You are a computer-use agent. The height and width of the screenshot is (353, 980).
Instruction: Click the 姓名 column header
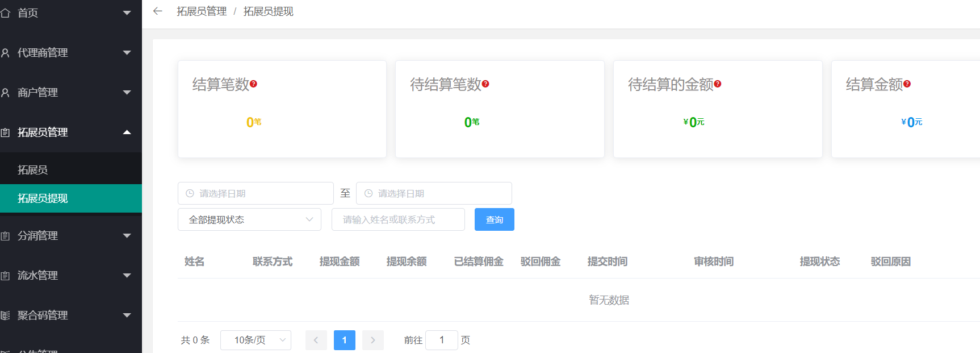pos(195,261)
